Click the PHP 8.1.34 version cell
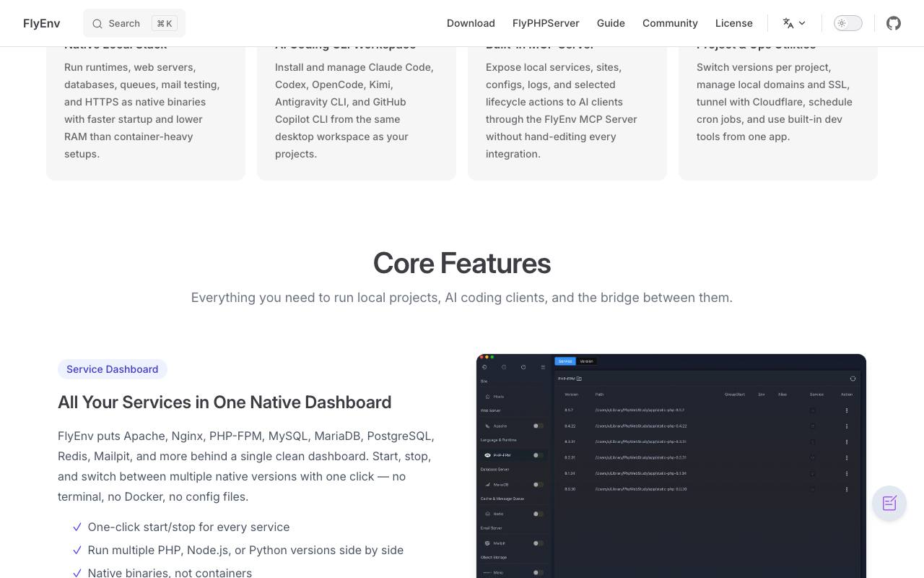Screen dimensions: 924x578 (x=570, y=473)
